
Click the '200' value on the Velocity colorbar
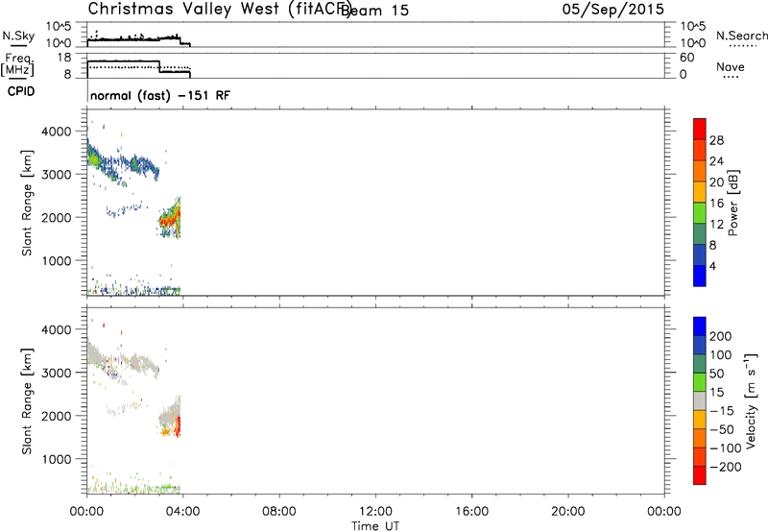[x=721, y=336]
